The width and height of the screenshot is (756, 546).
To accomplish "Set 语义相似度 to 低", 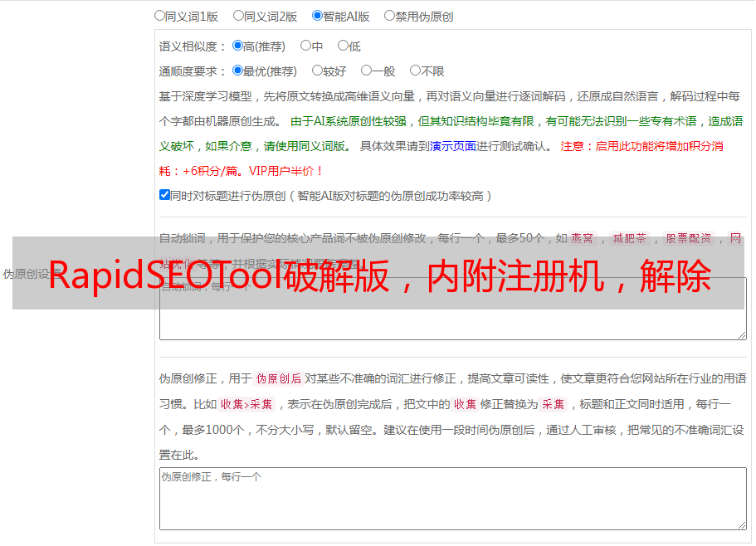I will coord(343,46).
